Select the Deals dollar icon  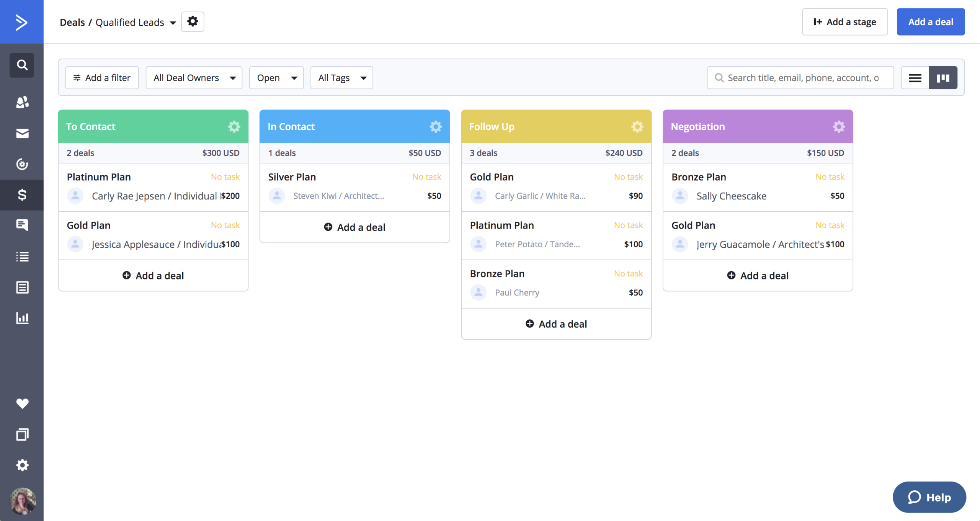click(22, 195)
